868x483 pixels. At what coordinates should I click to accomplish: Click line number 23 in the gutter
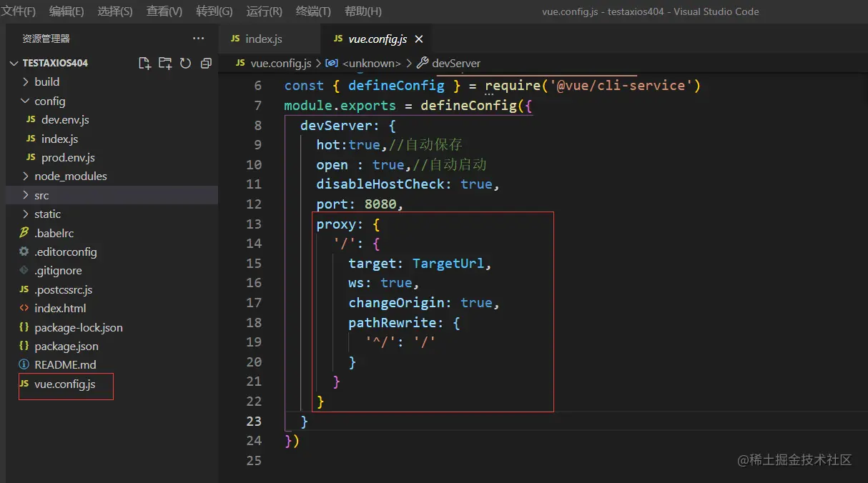(x=254, y=421)
